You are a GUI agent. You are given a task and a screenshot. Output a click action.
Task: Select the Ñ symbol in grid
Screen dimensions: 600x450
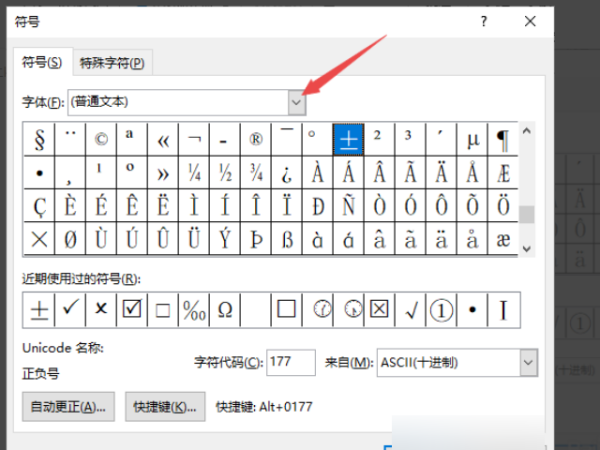click(x=348, y=206)
